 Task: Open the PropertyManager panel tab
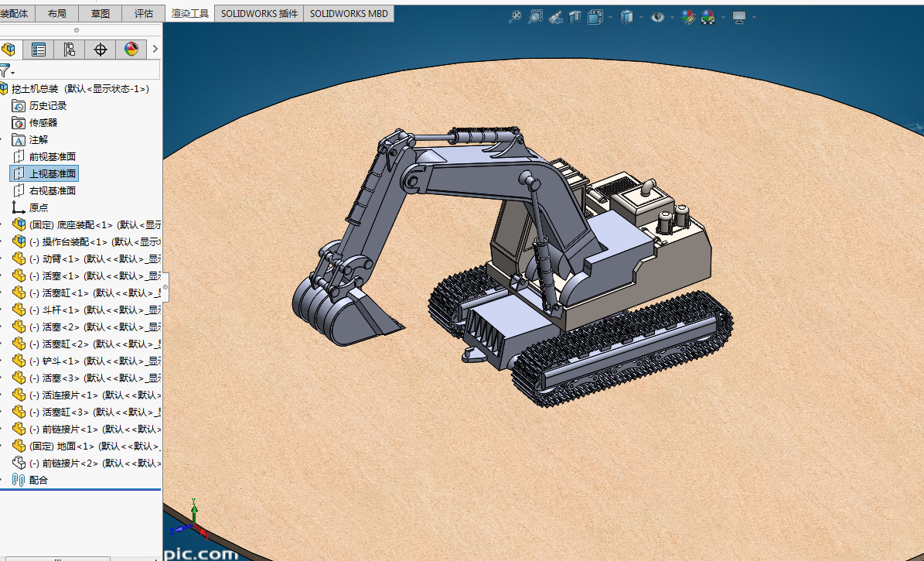tap(39, 50)
